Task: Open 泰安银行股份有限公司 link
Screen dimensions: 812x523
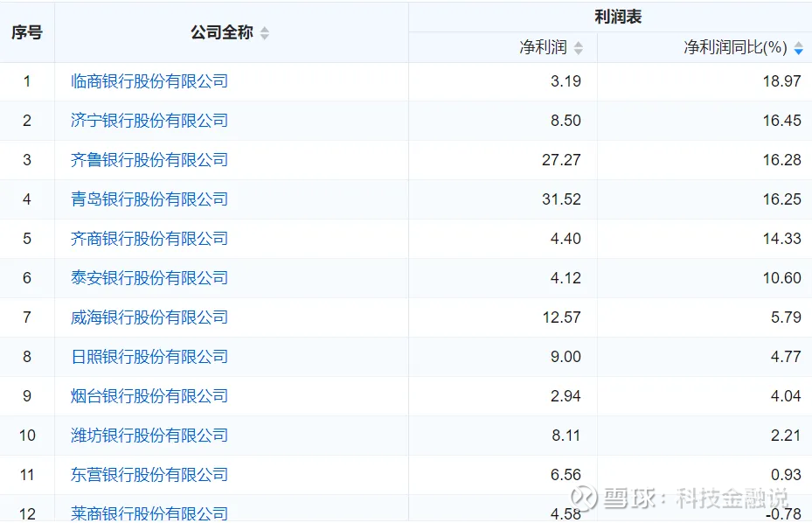Action: tap(149, 278)
